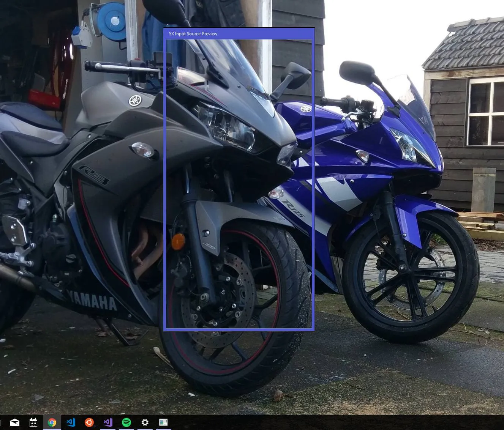Select the window-layout app icon after Settings
The image size is (504, 430).
163,422
